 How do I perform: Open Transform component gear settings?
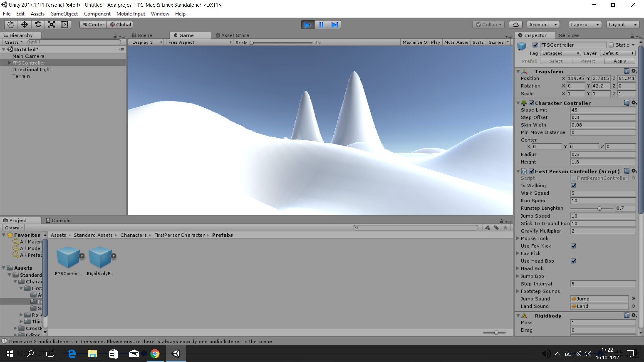tap(634, 71)
